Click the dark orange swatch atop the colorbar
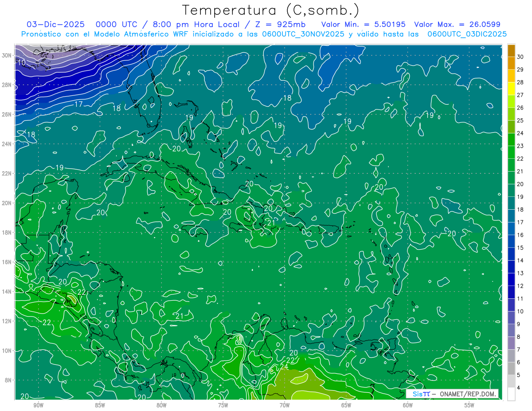The image size is (532, 411). [511, 50]
